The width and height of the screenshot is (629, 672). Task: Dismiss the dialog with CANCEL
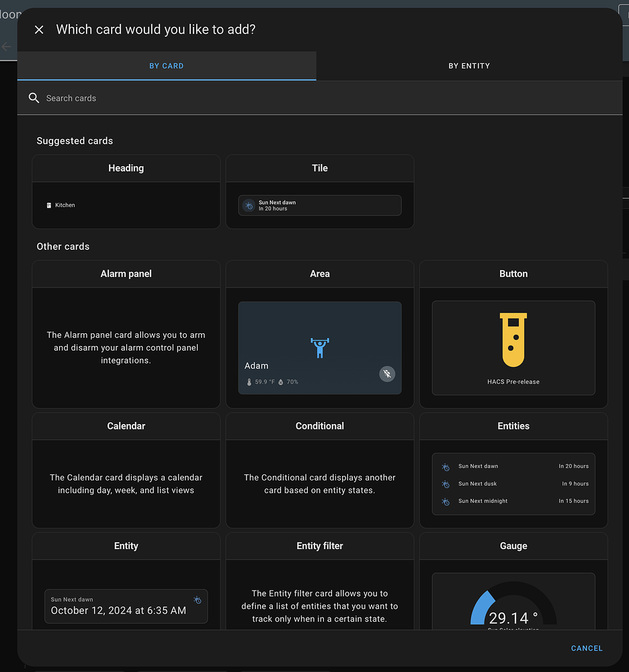586,648
